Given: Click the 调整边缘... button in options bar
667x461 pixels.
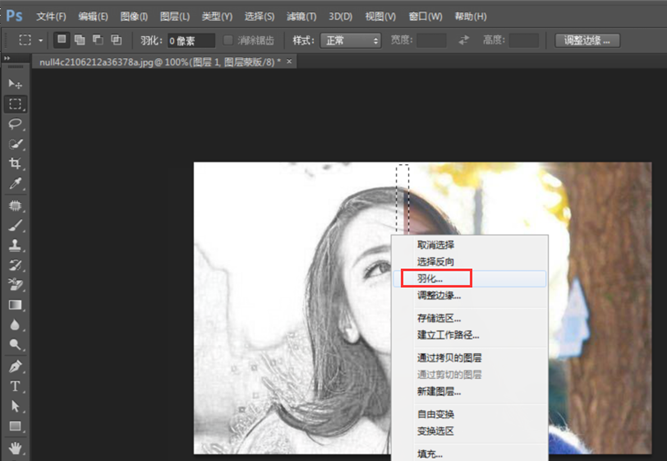Looking at the screenshot, I should [x=588, y=40].
